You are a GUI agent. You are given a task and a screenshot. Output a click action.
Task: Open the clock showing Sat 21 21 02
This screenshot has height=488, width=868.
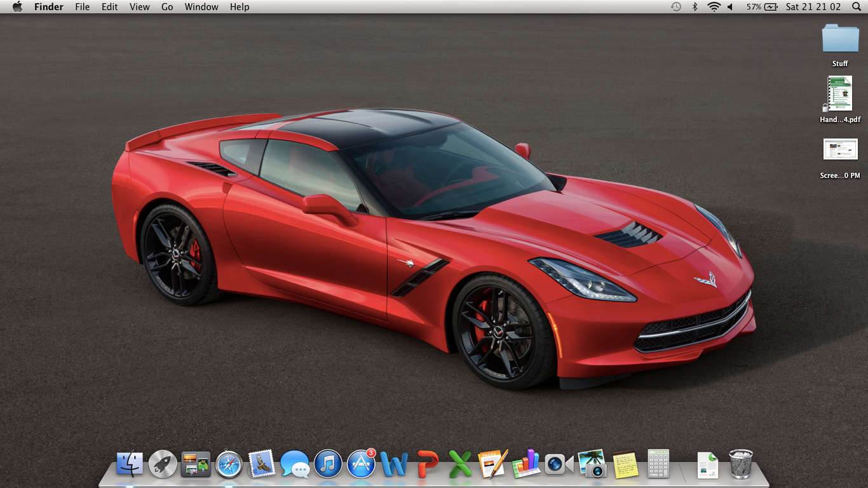click(x=813, y=7)
